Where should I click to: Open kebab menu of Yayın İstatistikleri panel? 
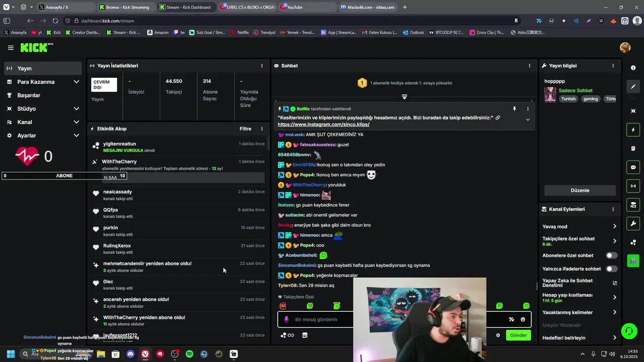(x=262, y=66)
